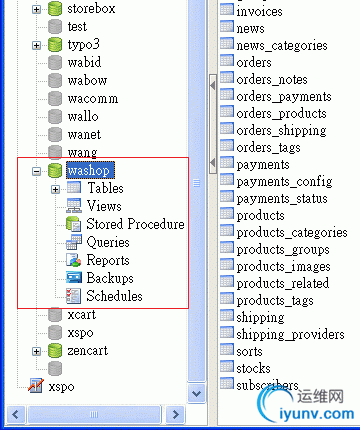The image size is (360, 430).
Task: Select the orders_payments table name
Action: (x=284, y=97)
